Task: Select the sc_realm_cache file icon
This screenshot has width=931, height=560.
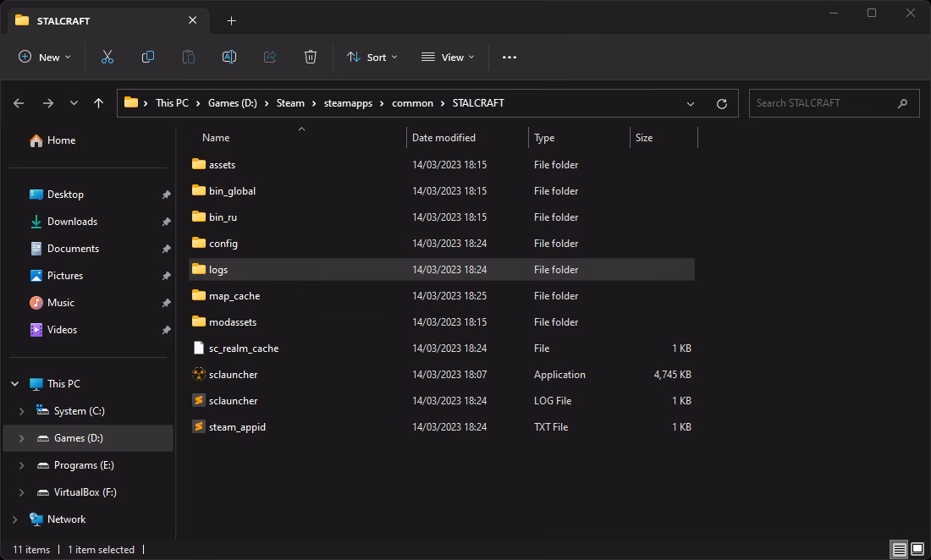Action: (198, 349)
